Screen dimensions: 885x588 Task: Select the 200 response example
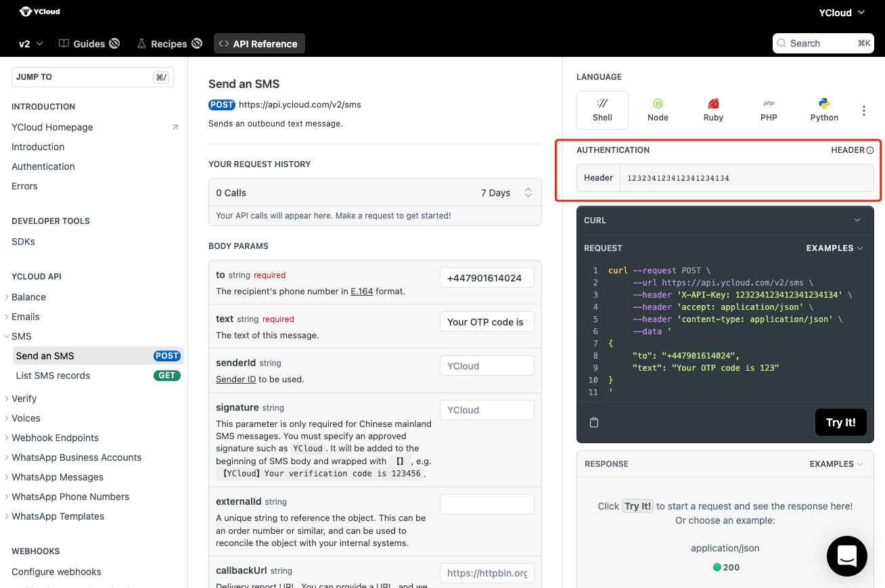(725, 567)
